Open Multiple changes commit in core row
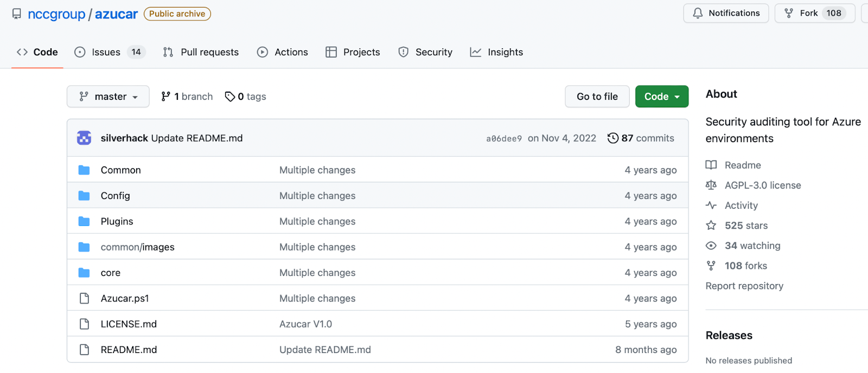Screen dimensions: 868x373 coord(317,273)
